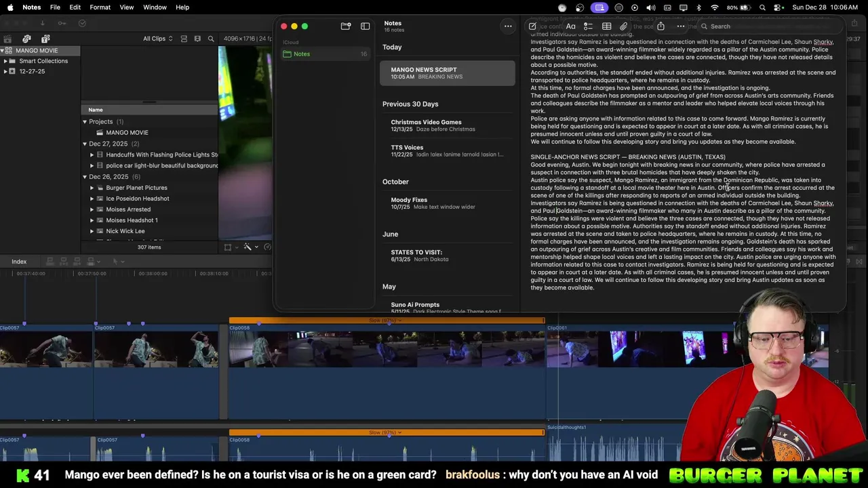This screenshot has height=488, width=868.
Task: Open the TTS Voices note
Action: (x=448, y=150)
